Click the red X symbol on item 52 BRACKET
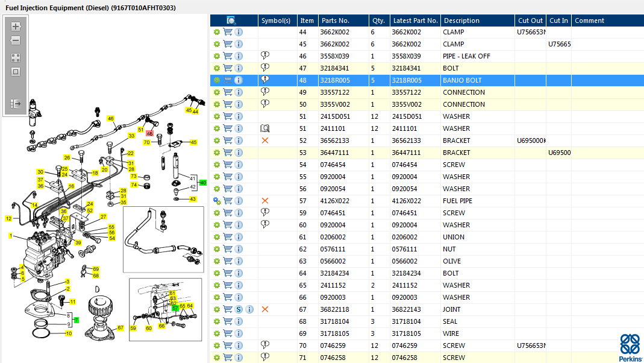Viewport: 644px width, 363px height. click(x=265, y=140)
